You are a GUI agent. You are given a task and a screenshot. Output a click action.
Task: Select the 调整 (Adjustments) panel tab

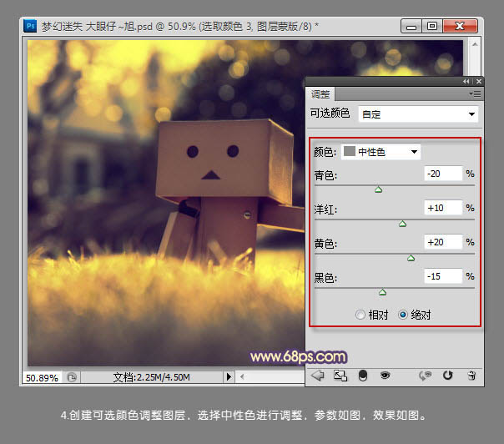pyautogui.click(x=320, y=94)
